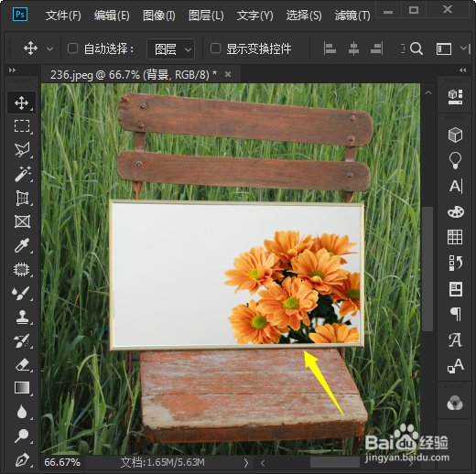
Task: Select the Pen tool
Action: (22, 459)
